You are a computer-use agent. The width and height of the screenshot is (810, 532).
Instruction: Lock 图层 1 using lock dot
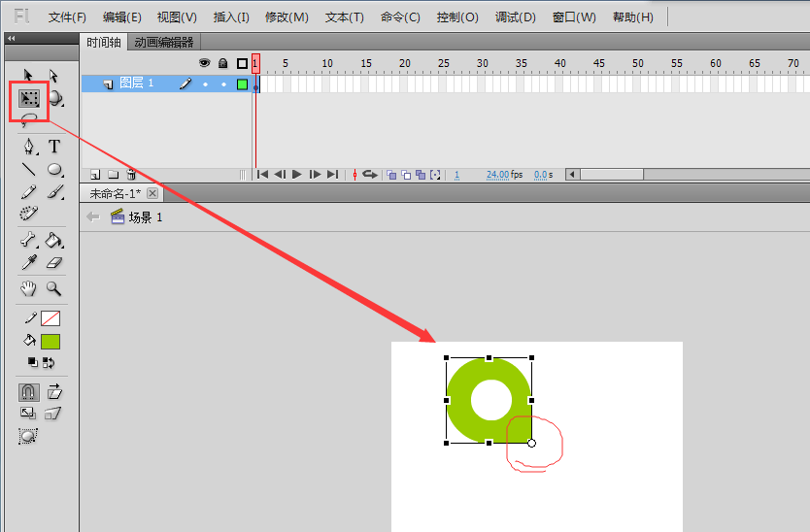223,84
